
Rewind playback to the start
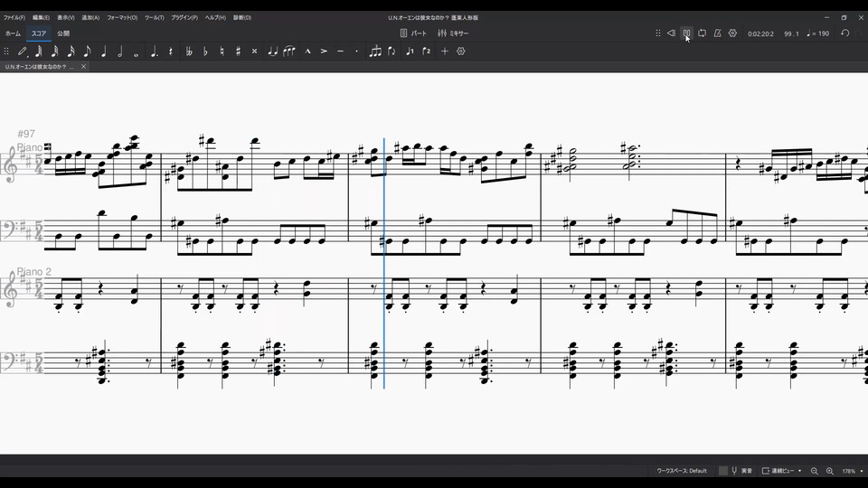[x=671, y=33]
